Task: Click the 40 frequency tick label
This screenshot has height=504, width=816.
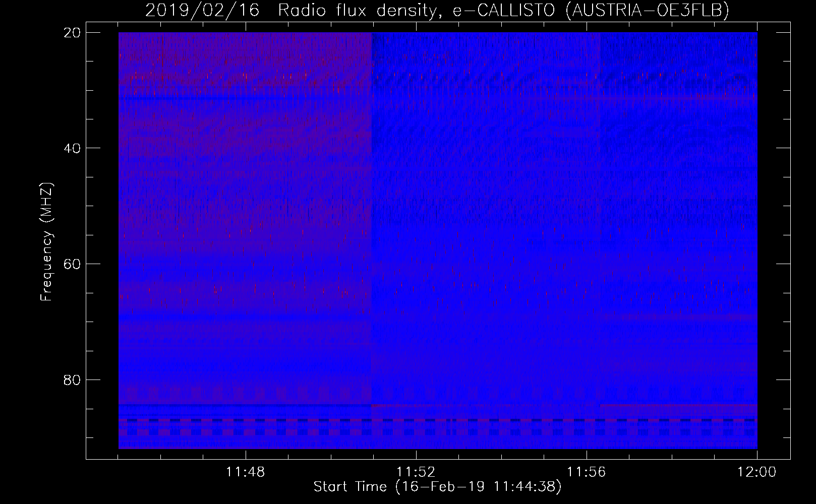Action: pyautogui.click(x=72, y=148)
